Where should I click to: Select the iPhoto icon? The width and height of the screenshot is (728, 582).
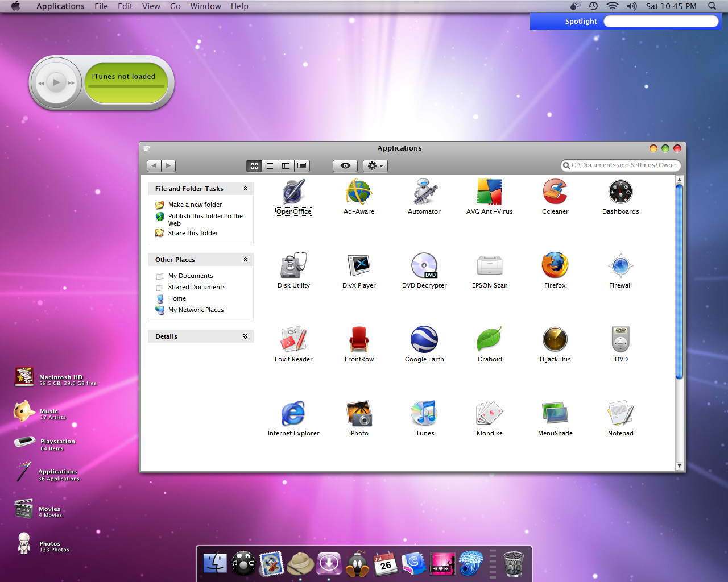359,414
